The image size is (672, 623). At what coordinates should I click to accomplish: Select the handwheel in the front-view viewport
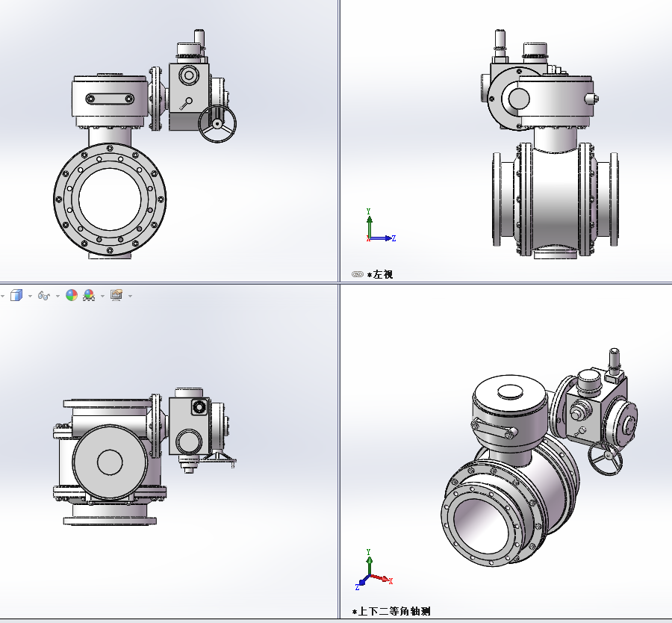pos(217,124)
